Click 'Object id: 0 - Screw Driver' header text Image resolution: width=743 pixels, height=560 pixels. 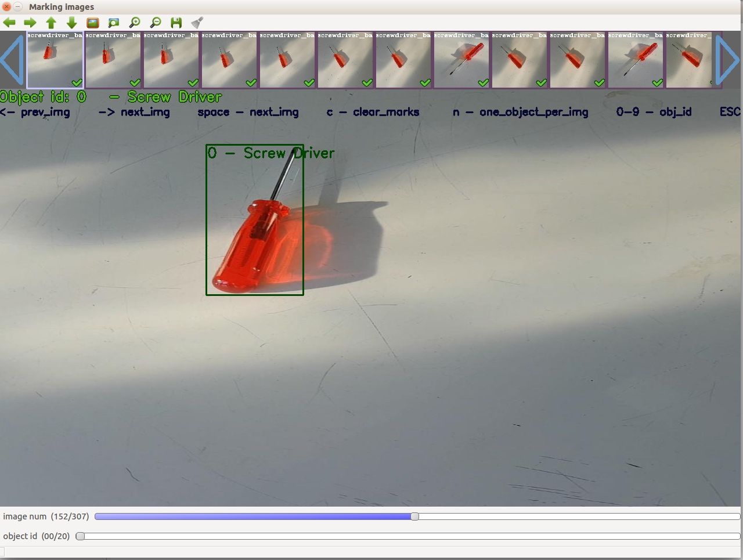pos(111,97)
